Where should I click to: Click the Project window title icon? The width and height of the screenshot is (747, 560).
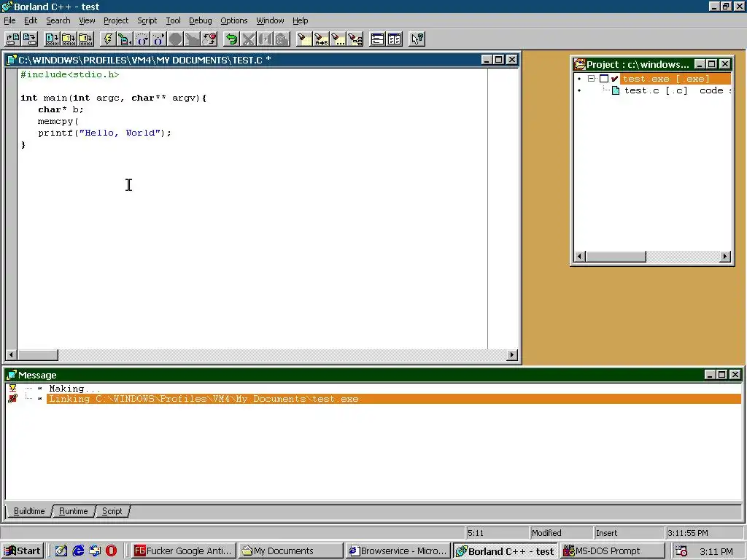tap(579, 64)
